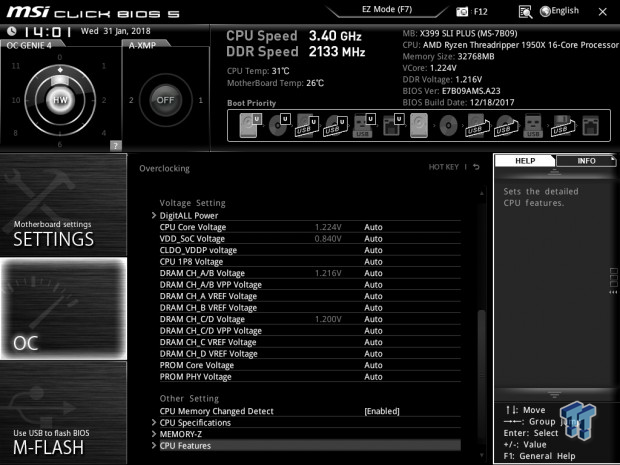Image resolution: width=620 pixels, height=465 pixels.
Task: Select the UEFI USB hard disk boot icon
Action: click(307, 125)
